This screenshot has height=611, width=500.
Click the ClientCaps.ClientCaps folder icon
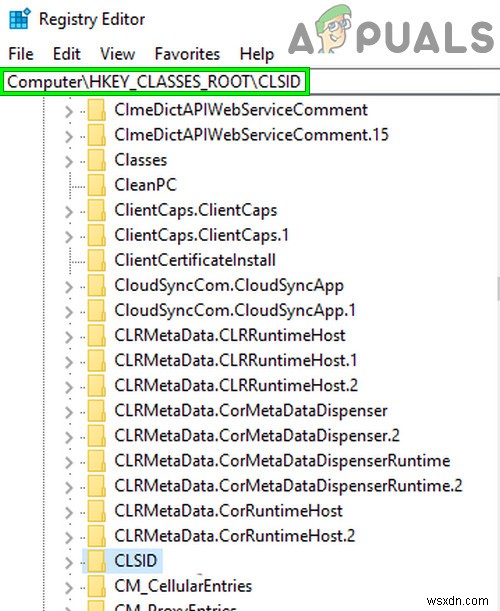click(x=96, y=210)
